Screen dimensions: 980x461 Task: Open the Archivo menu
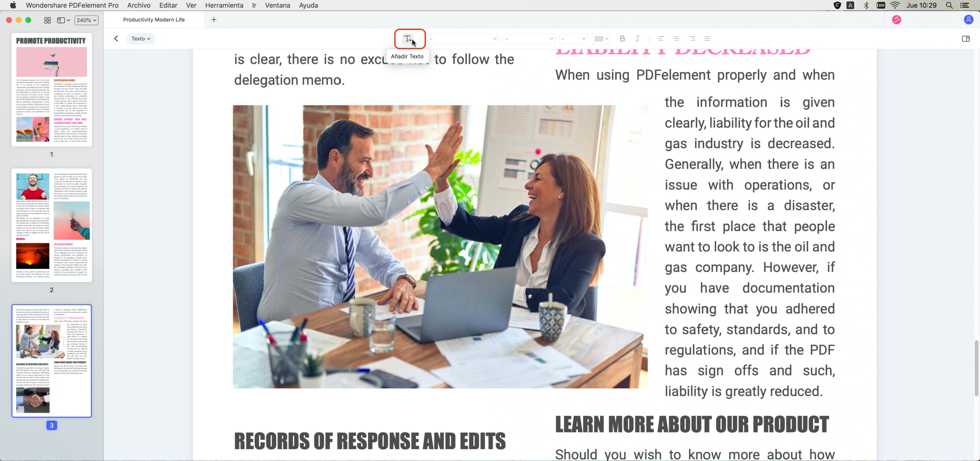click(x=139, y=5)
